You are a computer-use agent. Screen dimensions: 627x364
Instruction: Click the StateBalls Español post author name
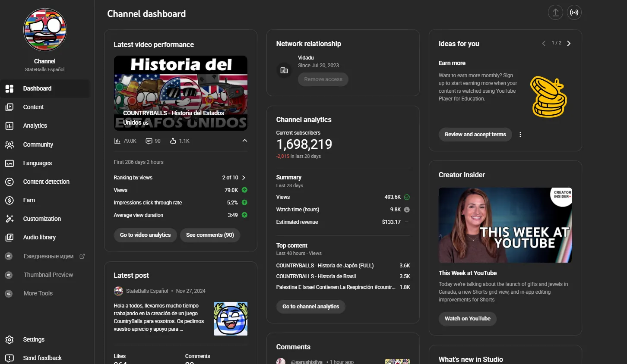(147, 291)
